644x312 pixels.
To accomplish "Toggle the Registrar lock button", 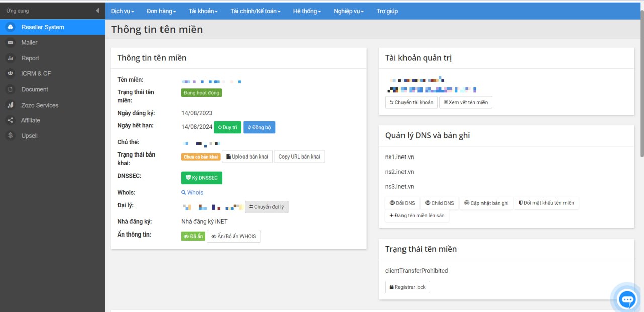I will 408,287.
